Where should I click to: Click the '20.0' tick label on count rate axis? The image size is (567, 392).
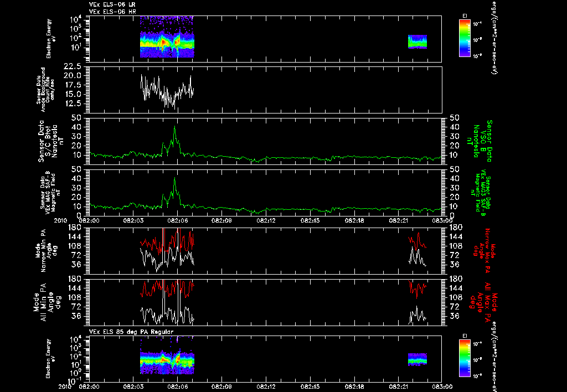point(73,76)
